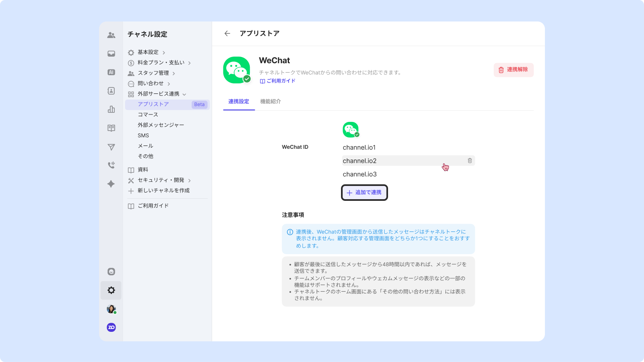Screen dimensions: 644x362
Task: Open ご利用ガイド link under WeChat
Action: (277, 81)
